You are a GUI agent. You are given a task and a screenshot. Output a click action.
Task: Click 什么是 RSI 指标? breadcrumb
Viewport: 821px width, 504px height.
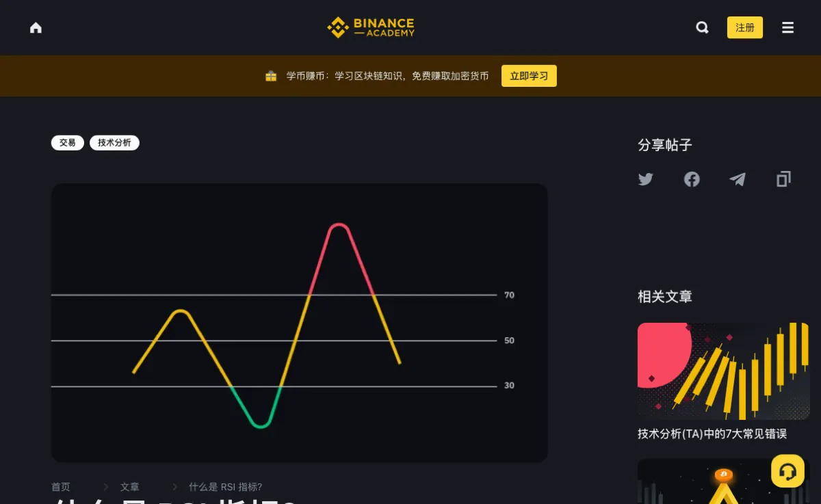click(x=225, y=487)
